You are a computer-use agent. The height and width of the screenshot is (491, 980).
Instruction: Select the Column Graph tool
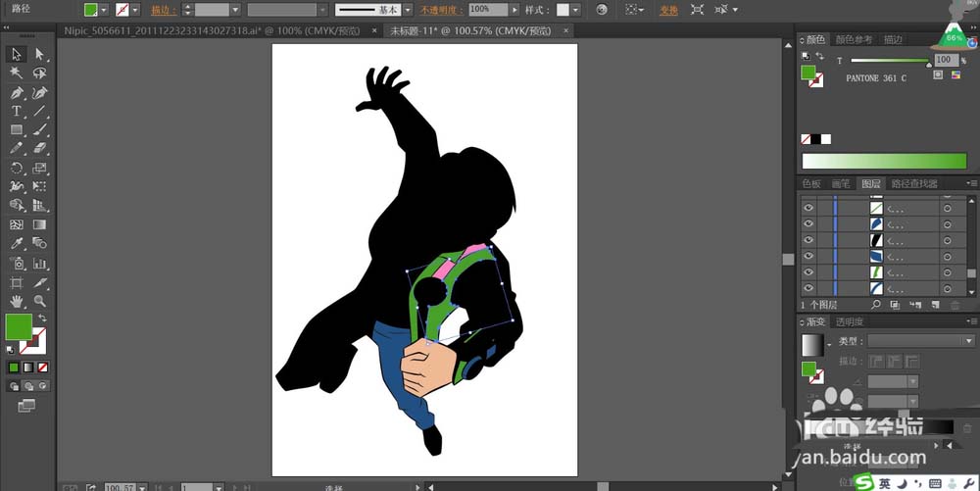click(x=40, y=263)
